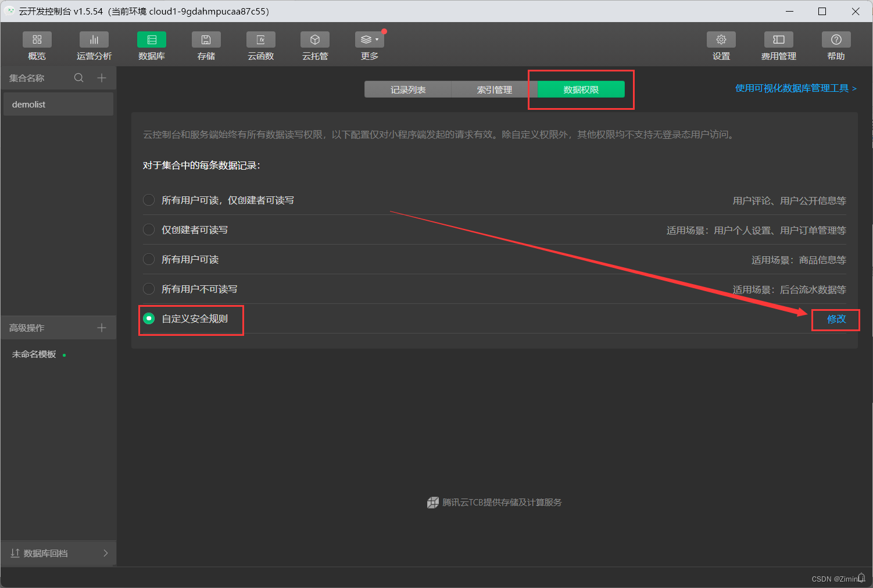Image resolution: width=873 pixels, height=588 pixels.
Task: Maximize the 云开发控制台 window
Action: [822, 11]
